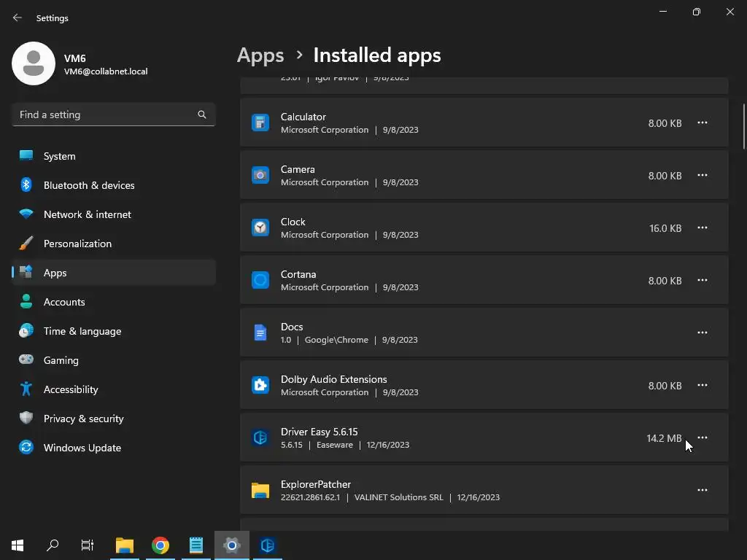
Task: Open more options menu for Driver Easy
Action: point(702,437)
